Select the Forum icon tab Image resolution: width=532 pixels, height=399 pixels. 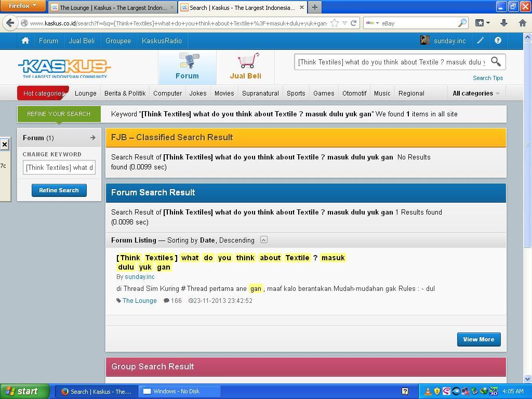[x=187, y=67]
